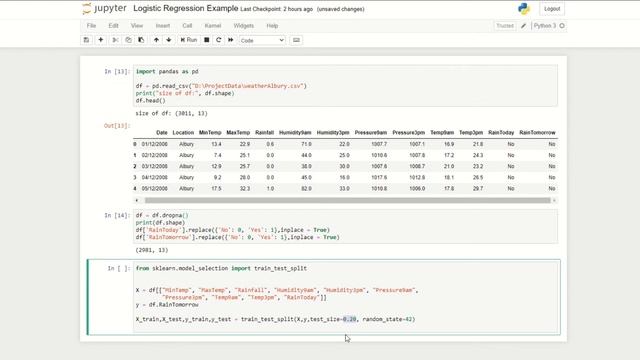Screen dimensions: 640x360
Task: Click the scrollbar right arrow in output
Action: 554,200
